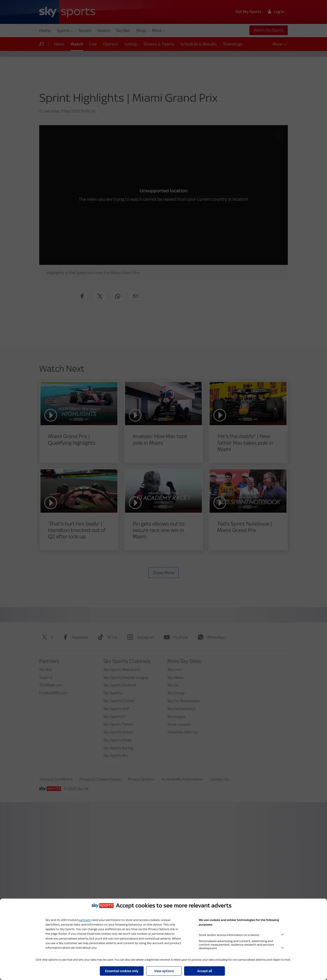Open the Store Locator link
Screen dimensions: 327x980
pos(179,724)
